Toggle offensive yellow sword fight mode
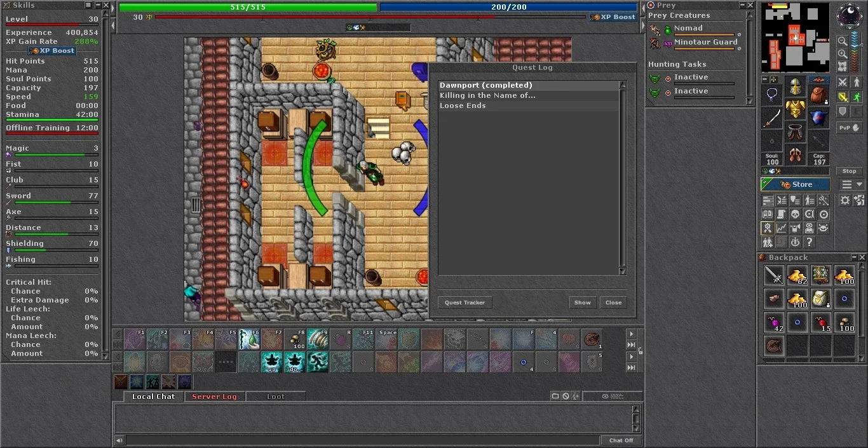Viewport: 868px width, 448px height. point(843,97)
